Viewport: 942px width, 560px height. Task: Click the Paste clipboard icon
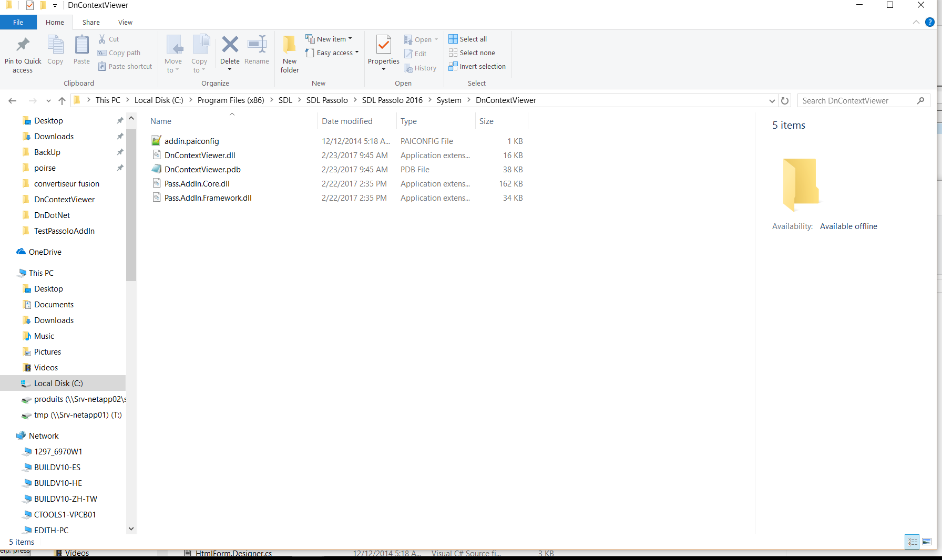[x=81, y=45]
